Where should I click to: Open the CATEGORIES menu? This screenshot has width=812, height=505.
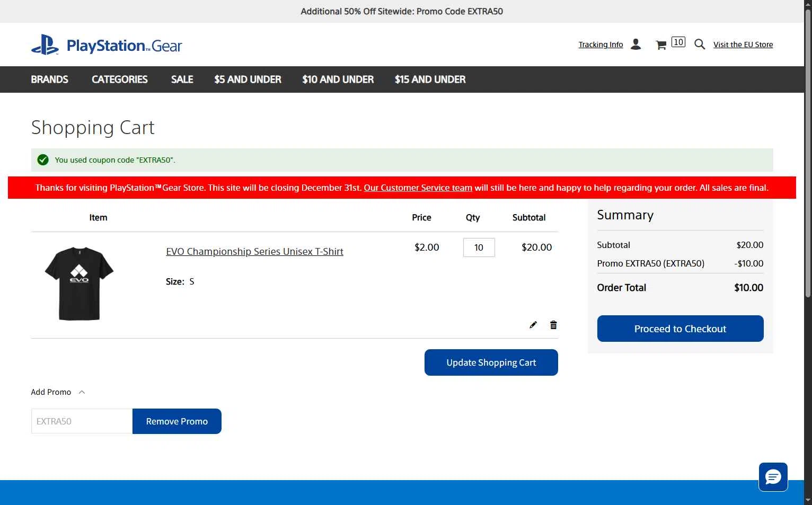[x=120, y=79]
